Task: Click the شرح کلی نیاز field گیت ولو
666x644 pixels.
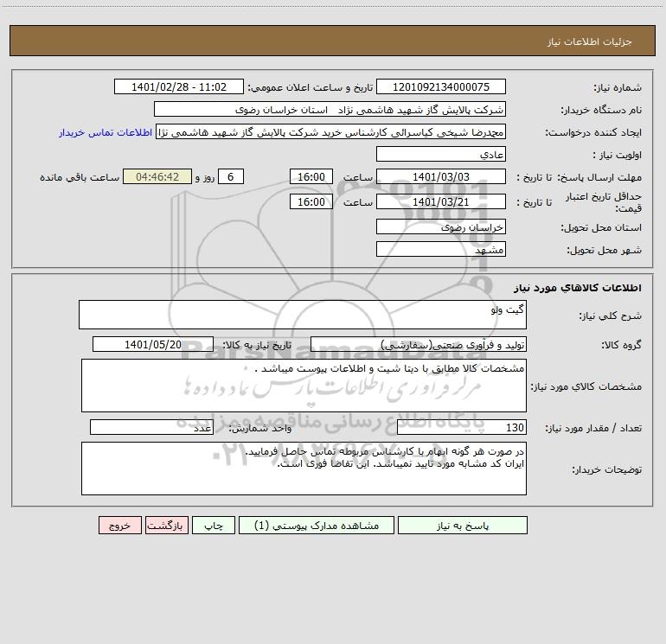Action: (303, 315)
